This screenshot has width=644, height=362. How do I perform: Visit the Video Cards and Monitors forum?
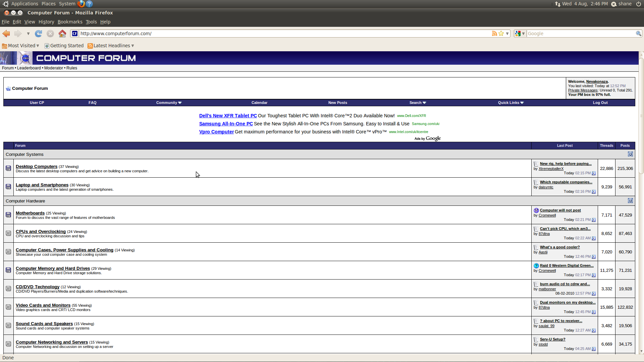(43, 305)
